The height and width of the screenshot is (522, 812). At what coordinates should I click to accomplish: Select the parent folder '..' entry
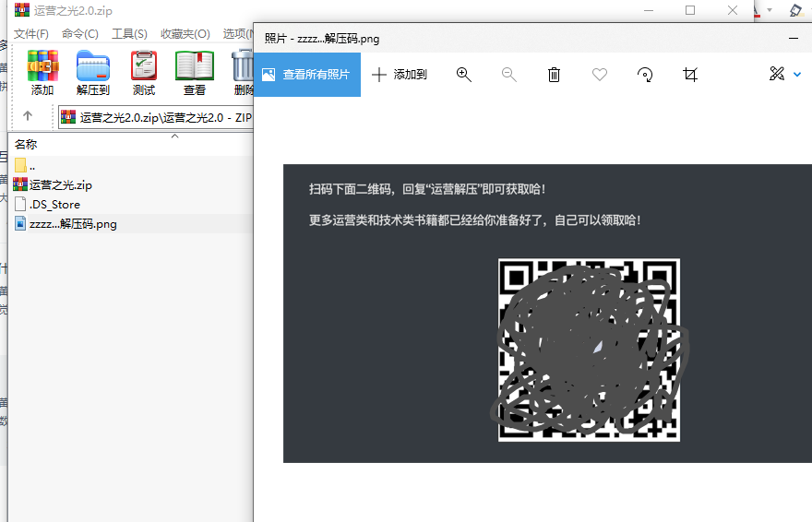[x=26, y=166]
